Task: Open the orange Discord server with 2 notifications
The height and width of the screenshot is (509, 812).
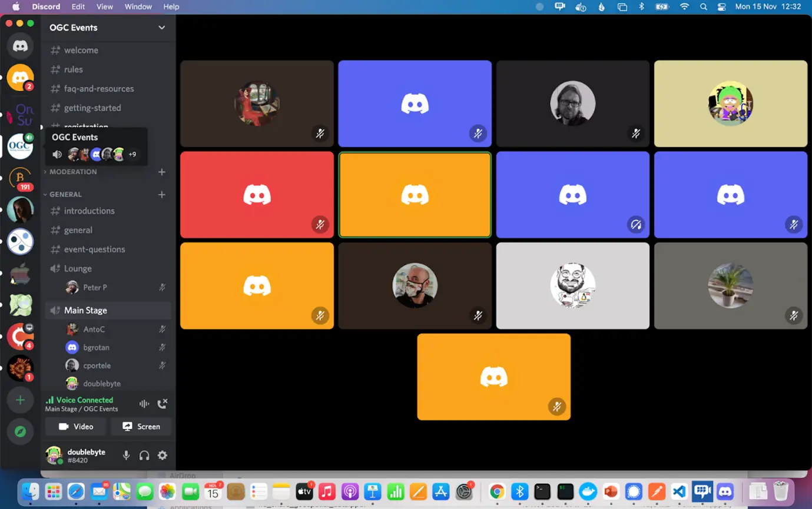Action: [x=20, y=78]
